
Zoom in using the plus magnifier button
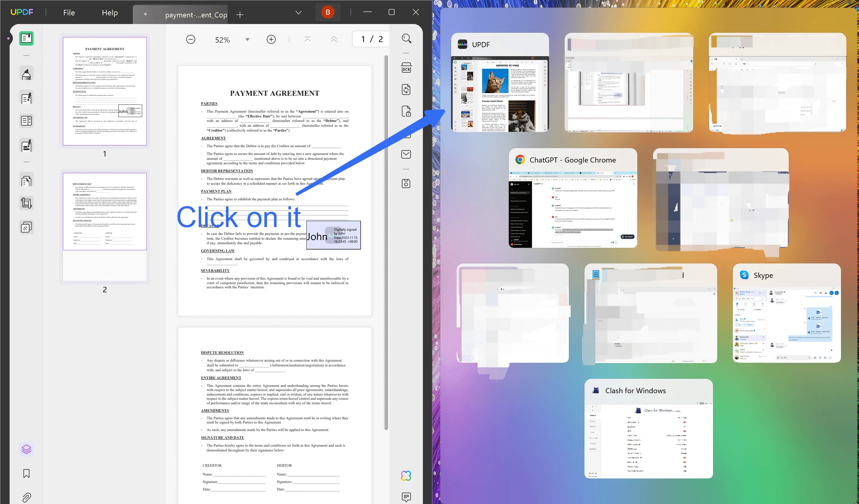pyautogui.click(x=271, y=38)
